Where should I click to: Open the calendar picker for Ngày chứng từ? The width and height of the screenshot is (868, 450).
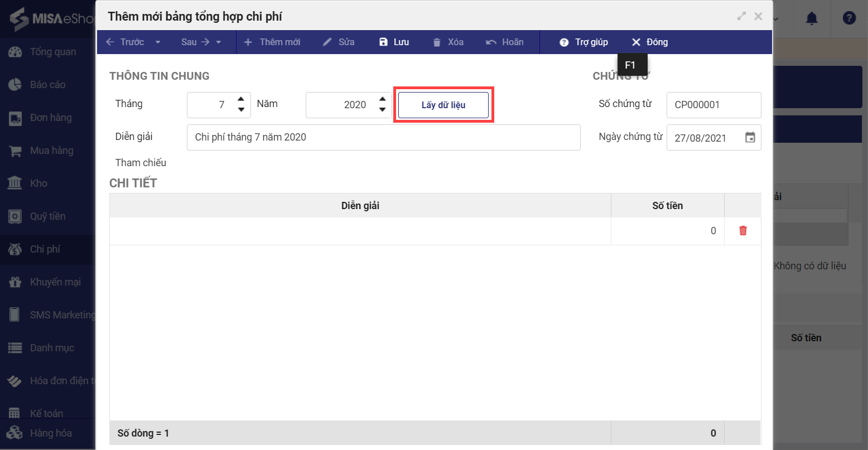pos(750,138)
